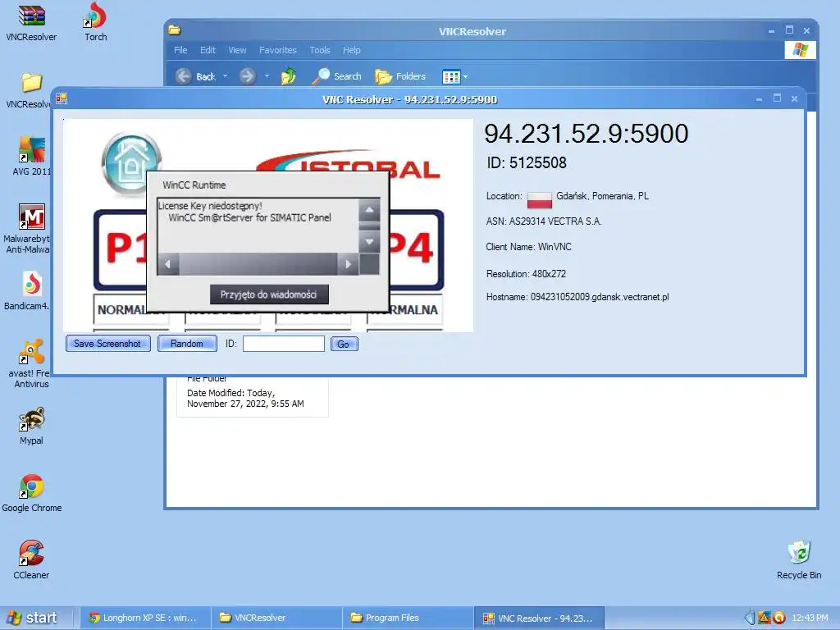This screenshot has height=630, width=840.
Task: Click the Up folder icon in explorer toolbar
Action: point(288,76)
